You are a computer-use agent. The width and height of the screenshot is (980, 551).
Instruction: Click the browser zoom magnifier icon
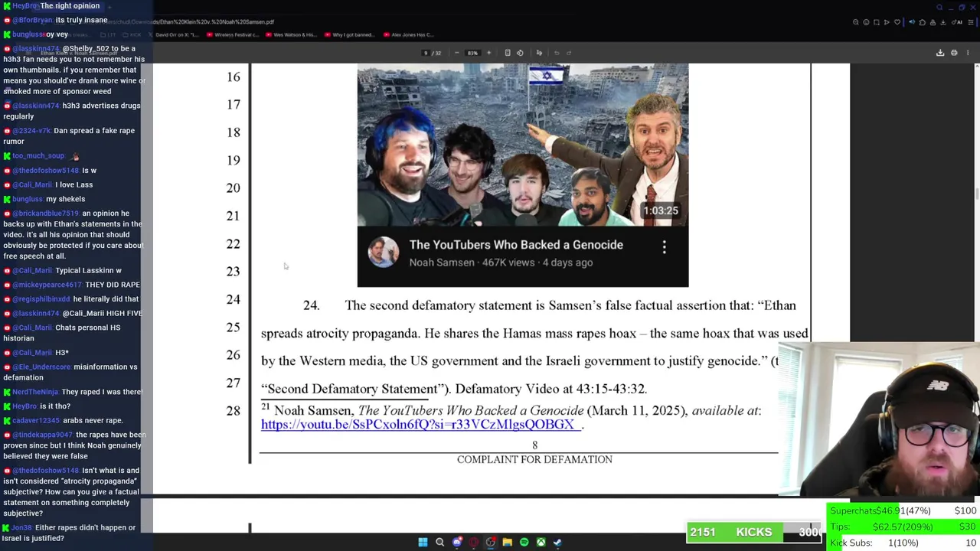tap(856, 22)
